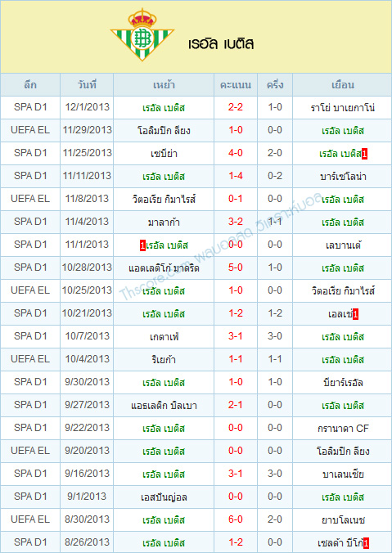Open away team บาเลนเซีย

343,474
